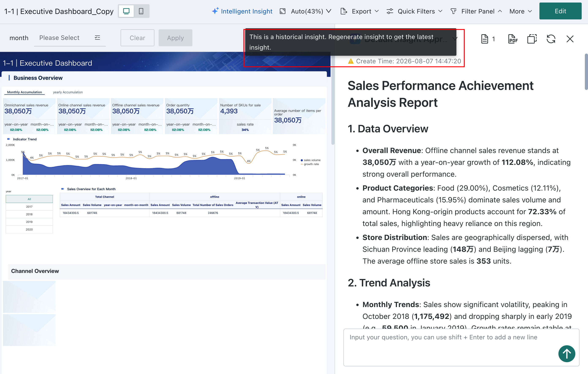The image size is (588, 374).
Task: Open Intelligent Insight
Action: 242,11
